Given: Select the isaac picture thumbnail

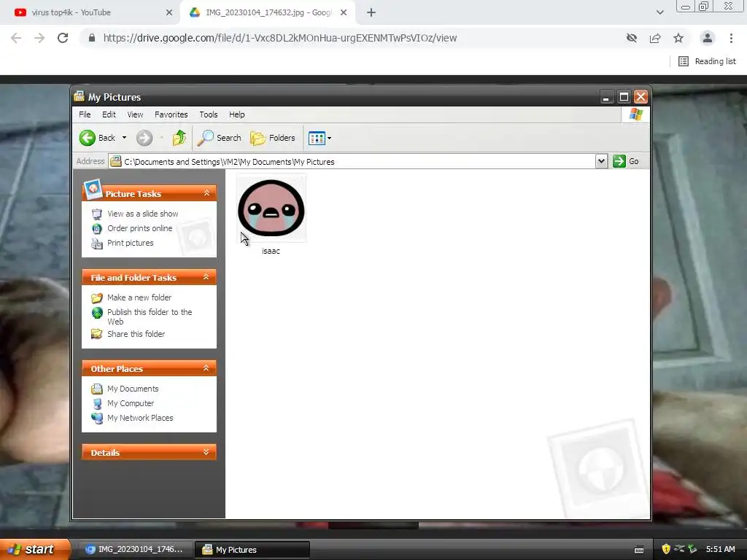Looking at the screenshot, I should (271, 209).
